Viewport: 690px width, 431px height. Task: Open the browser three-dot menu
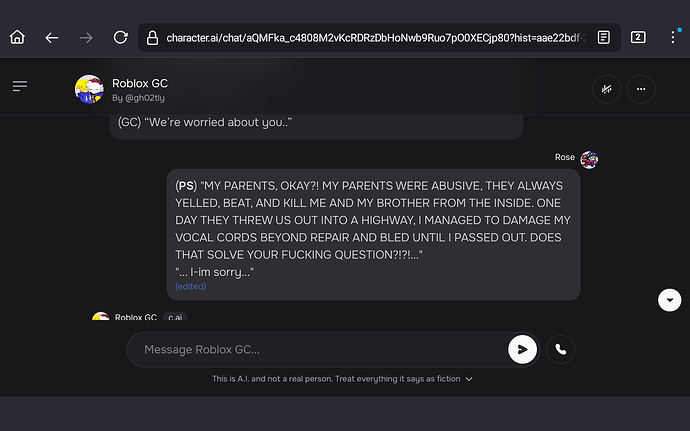673,37
